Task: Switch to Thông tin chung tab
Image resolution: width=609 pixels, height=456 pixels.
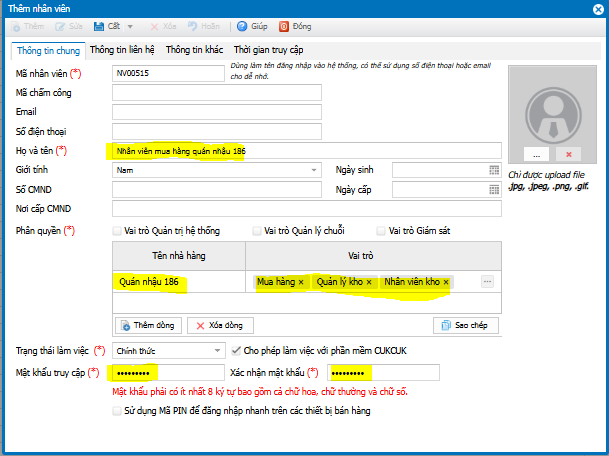Action: (x=49, y=50)
